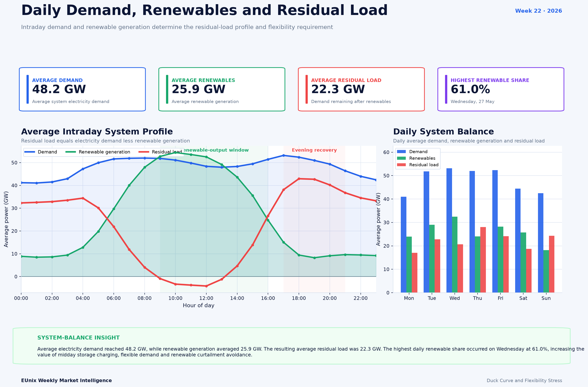Click the 22:00 hour tick label

click(361, 298)
